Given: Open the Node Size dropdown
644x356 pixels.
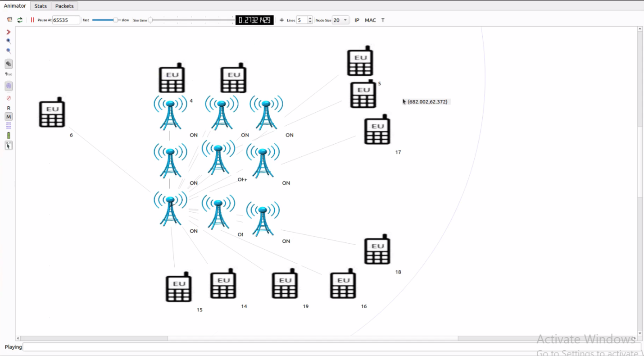Looking at the screenshot, I should (x=345, y=20).
